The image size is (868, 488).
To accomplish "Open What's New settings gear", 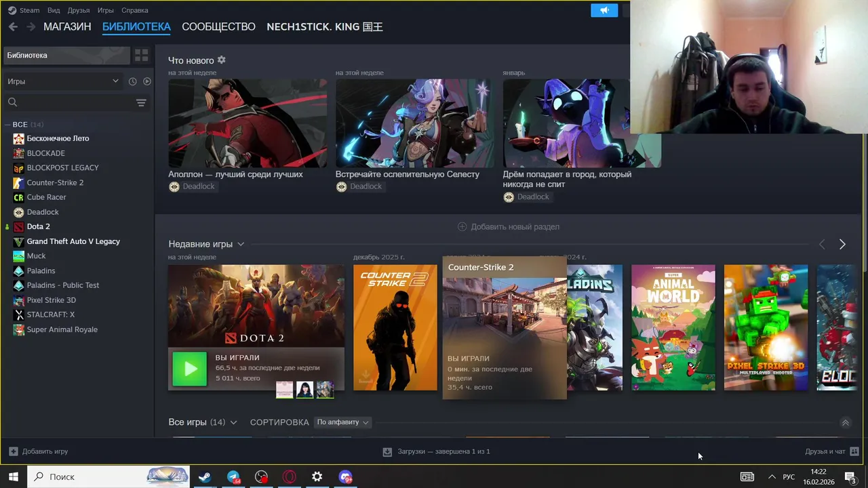I will click(x=221, y=60).
